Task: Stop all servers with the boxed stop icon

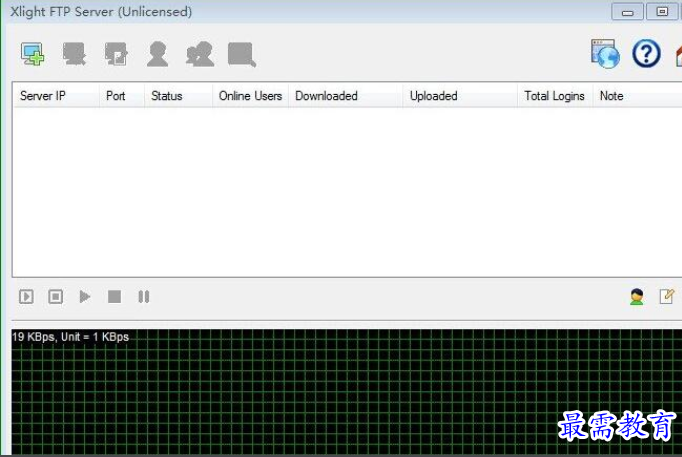Action: coord(56,297)
